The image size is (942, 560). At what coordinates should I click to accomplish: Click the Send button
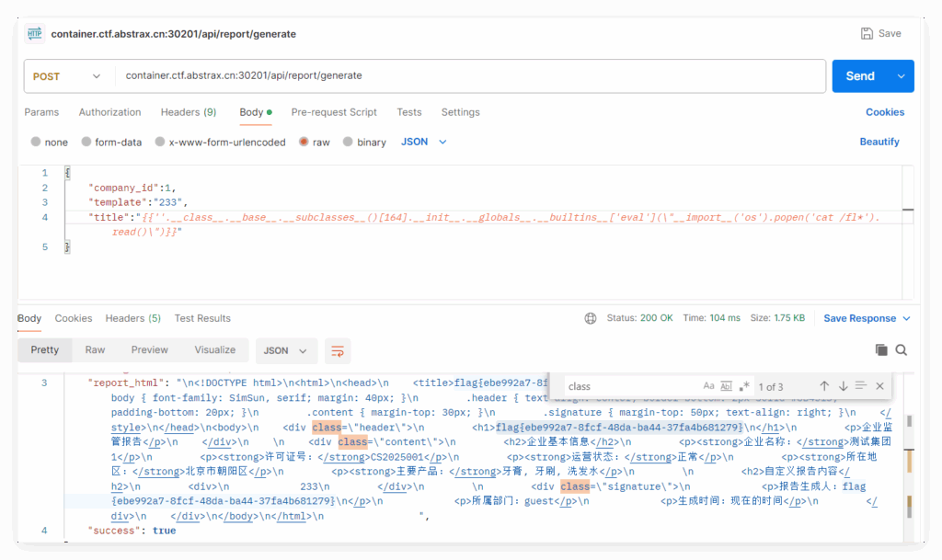(860, 76)
